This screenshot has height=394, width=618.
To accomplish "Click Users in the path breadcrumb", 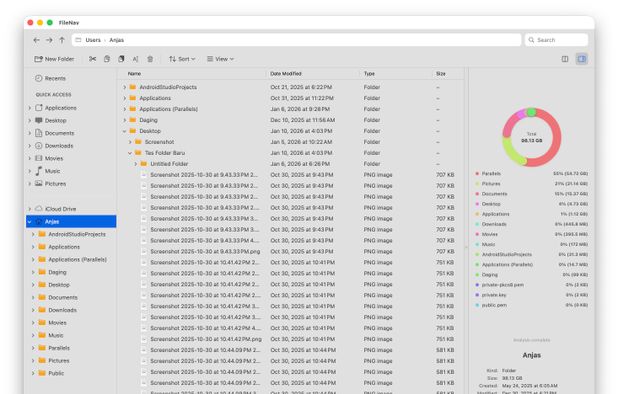I will (x=93, y=40).
